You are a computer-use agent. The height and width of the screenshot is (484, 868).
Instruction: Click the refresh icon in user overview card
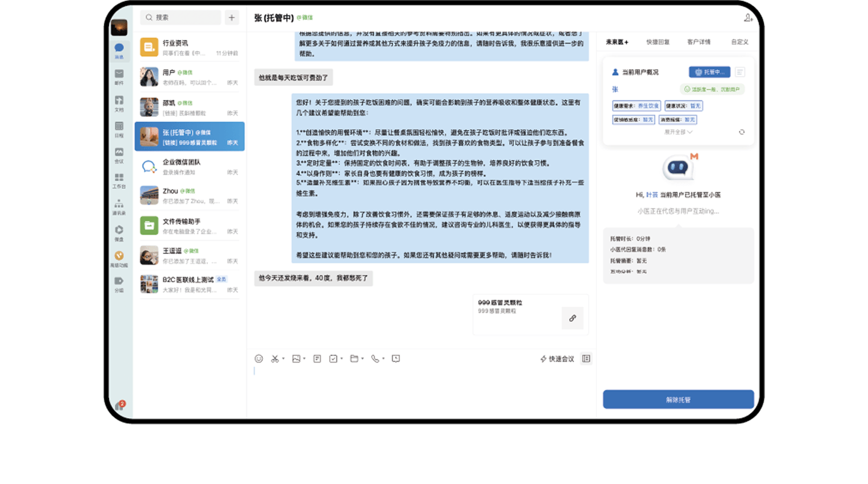pyautogui.click(x=741, y=132)
